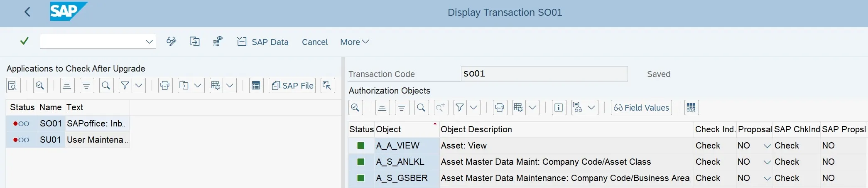Click the print icon in Applications toolbar
Viewport: 868px width, 188px height.
pos(165,86)
